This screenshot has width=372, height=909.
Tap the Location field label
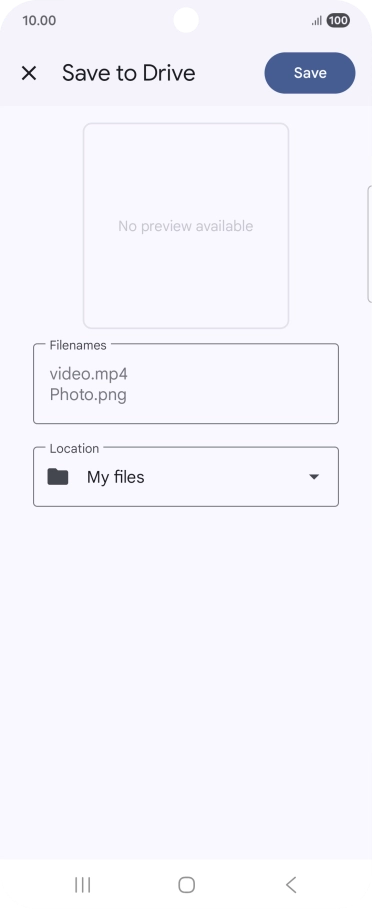(74, 448)
